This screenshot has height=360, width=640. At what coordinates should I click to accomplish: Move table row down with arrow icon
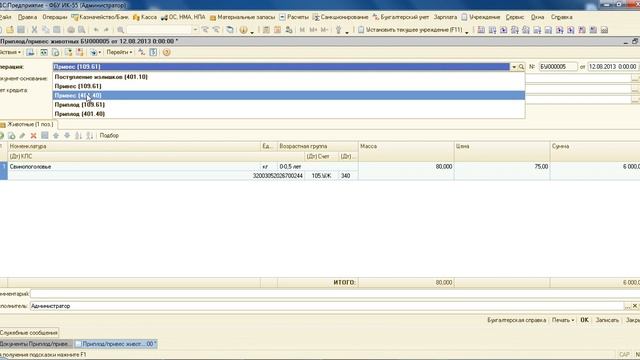click(x=67, y=136)
